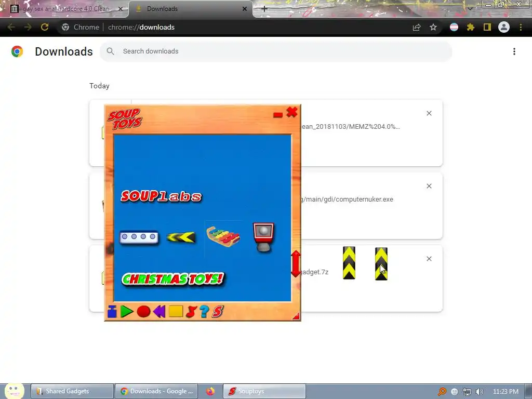This screenshot has width=532, height=399.
Task: Close the Souptoys toybox with red X
Action: tap(292, 112)
